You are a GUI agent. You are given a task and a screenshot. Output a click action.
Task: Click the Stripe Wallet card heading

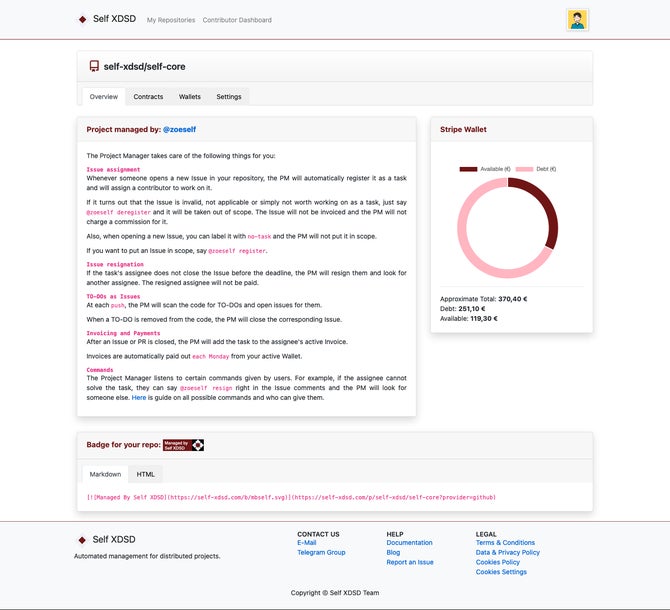tap(463, 129)
